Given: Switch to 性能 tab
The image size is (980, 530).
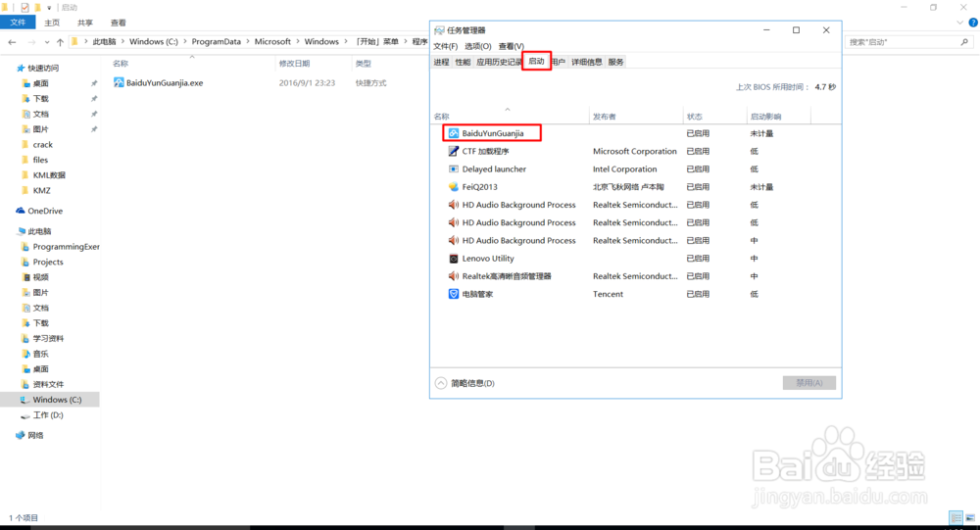Looking at the screenshot, I should pos(463,62).
